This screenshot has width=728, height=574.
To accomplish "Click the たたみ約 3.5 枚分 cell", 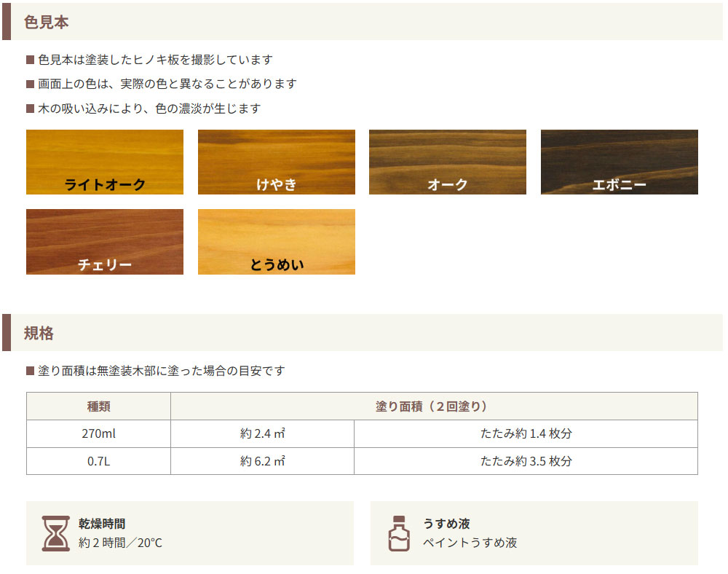I will [526, 461].
